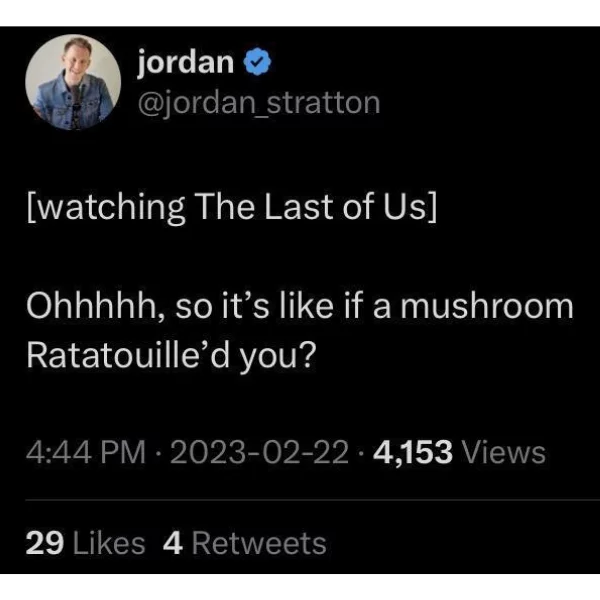
Task: Click the display name jordan
Action: (186, 63)
